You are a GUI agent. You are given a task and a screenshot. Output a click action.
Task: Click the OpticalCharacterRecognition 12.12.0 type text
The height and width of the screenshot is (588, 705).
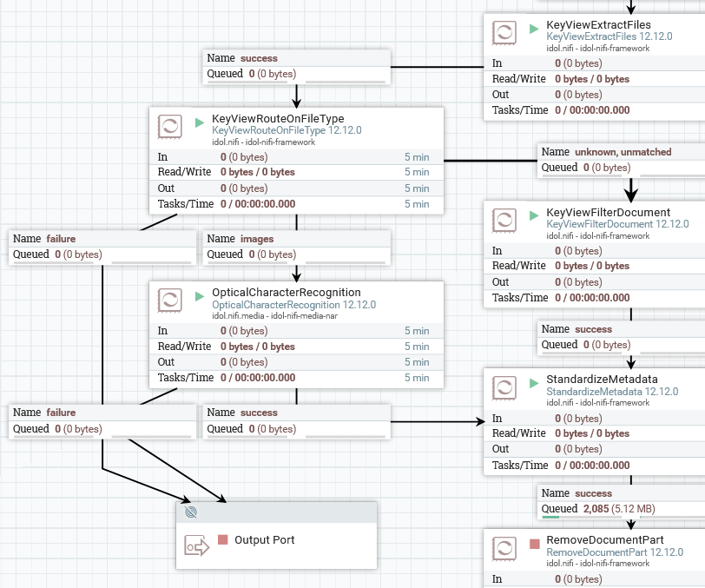(293, 305)
